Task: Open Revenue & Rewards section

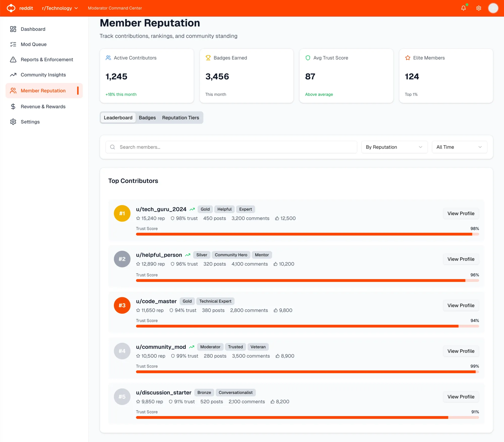Action: (x=43, y=107)
